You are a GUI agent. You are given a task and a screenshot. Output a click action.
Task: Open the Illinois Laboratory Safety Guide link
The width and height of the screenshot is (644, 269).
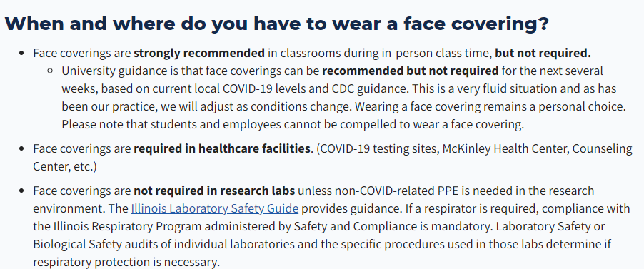[x=214, y=208]
